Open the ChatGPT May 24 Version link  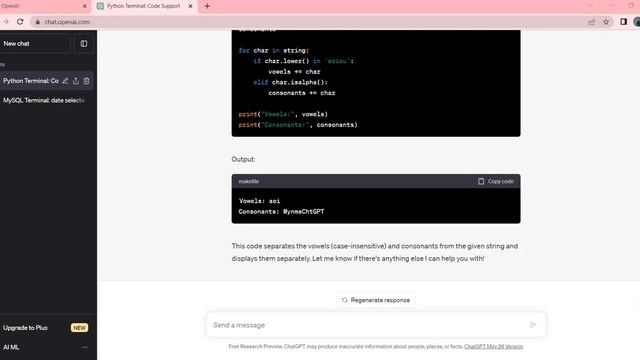point(493,347)
